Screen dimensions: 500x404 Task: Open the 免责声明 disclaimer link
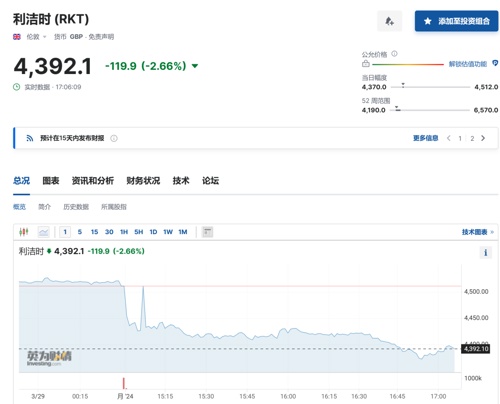[x=101, y=37]
